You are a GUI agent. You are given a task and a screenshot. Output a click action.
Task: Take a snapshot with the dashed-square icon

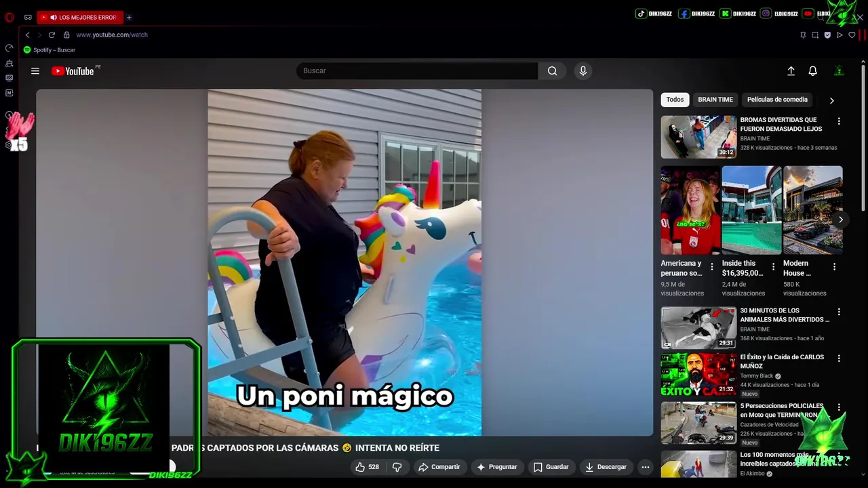coord(815,35)
